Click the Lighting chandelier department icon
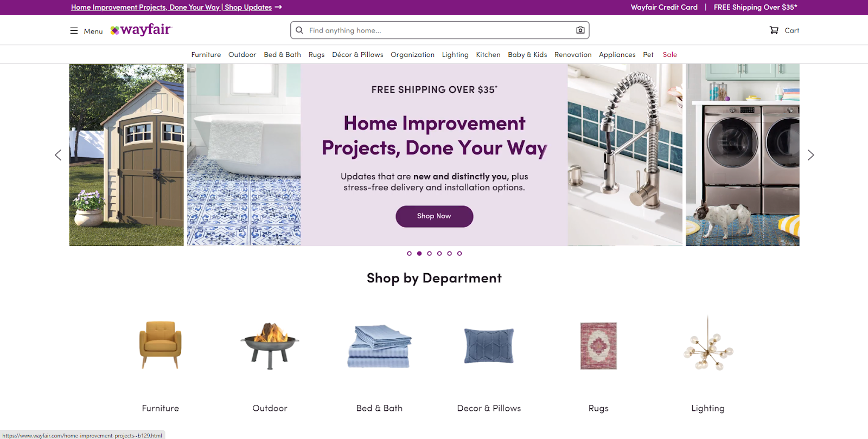 pos(708,344)
